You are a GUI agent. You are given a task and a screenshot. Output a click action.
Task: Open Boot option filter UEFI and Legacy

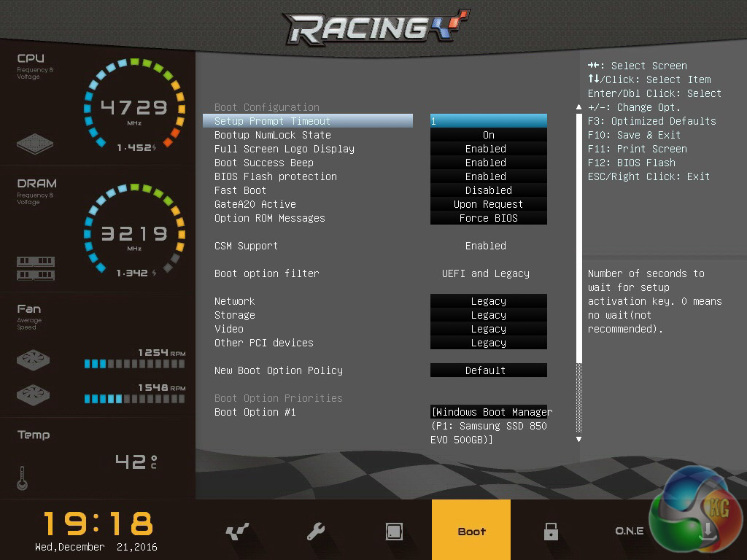click(485, 273)
